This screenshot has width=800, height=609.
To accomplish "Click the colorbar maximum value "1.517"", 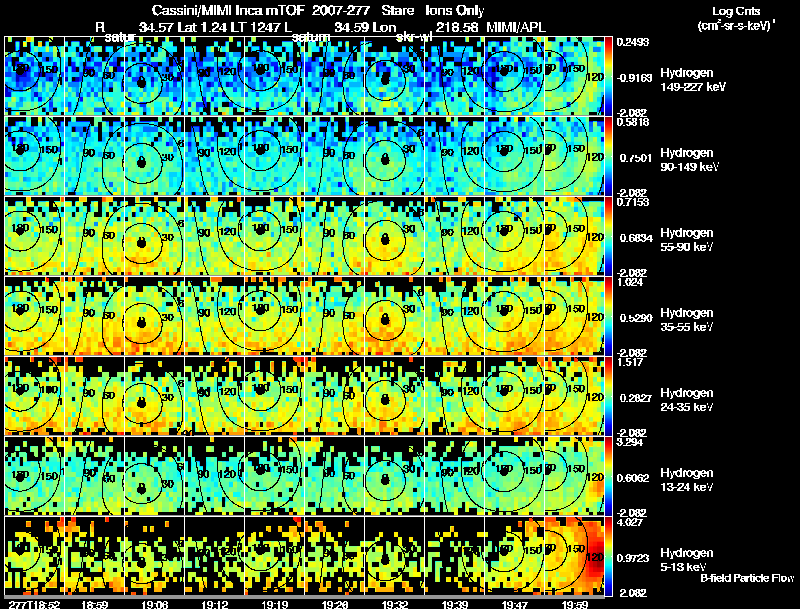I will point(630,362).
